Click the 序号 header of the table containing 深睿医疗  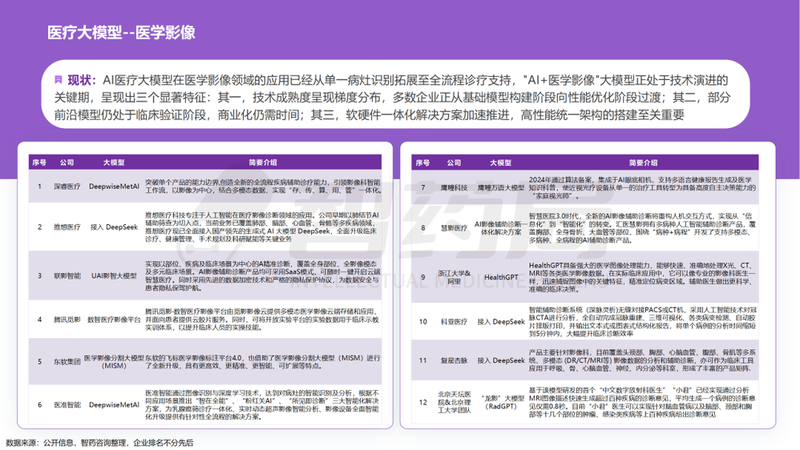pos(39,163)
